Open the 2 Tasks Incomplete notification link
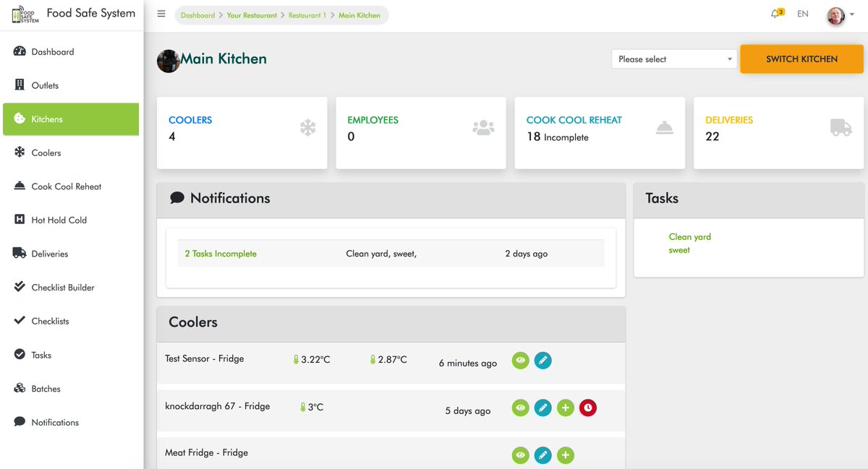 221,254
